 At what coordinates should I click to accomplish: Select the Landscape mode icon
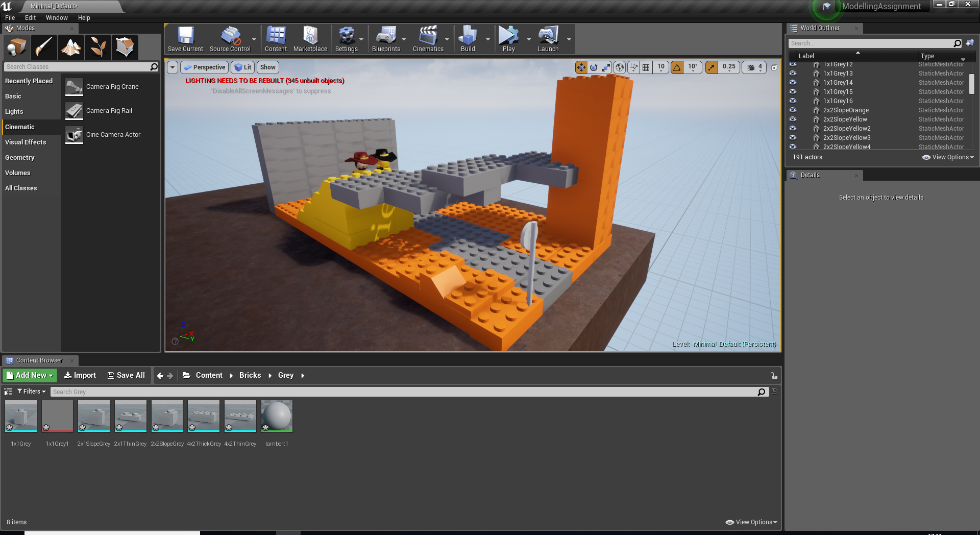click(71, 47)
